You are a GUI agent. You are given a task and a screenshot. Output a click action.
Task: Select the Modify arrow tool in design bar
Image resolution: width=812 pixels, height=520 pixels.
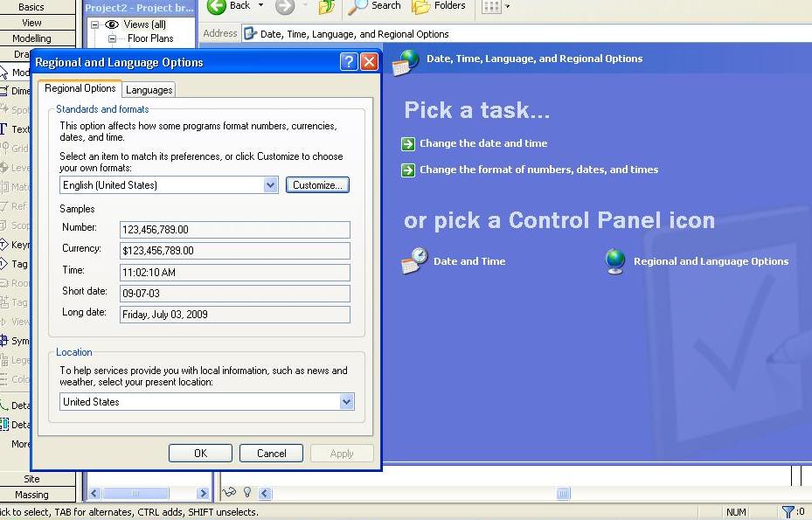point(15,73)
